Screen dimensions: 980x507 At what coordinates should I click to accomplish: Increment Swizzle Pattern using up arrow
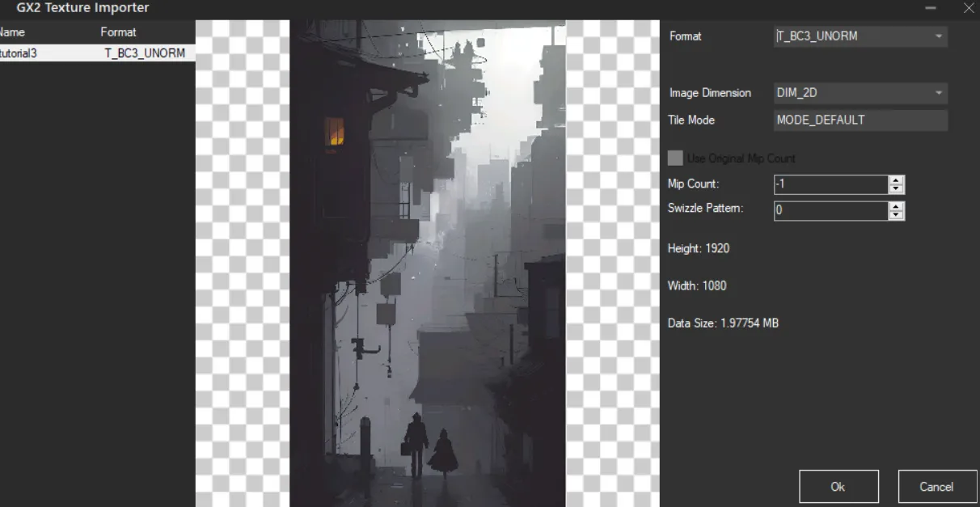(x=896, y=206)
